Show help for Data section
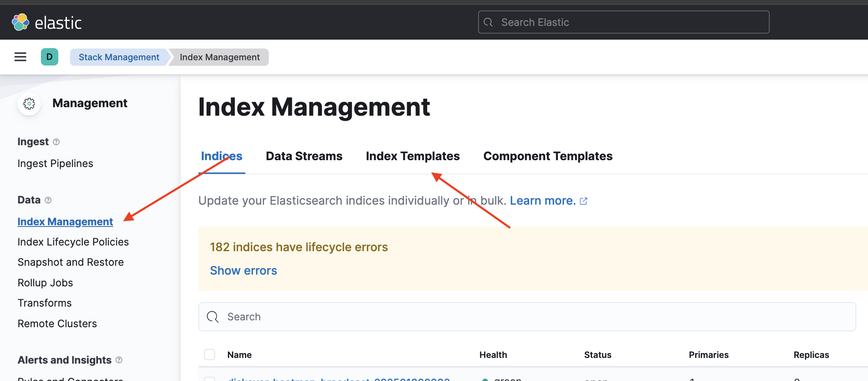 pos(48,200)
